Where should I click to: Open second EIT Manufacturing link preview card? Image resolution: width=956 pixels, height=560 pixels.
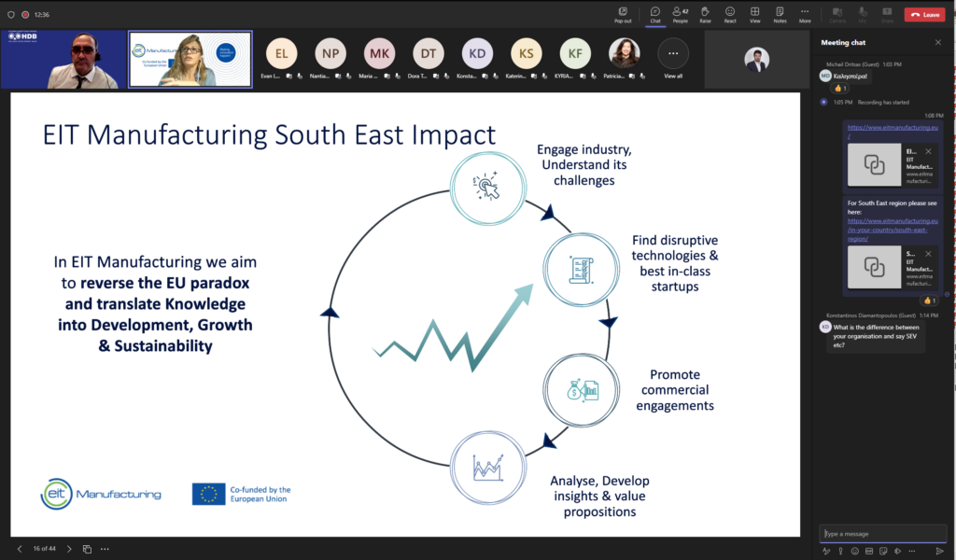click(x=891, y=268)
